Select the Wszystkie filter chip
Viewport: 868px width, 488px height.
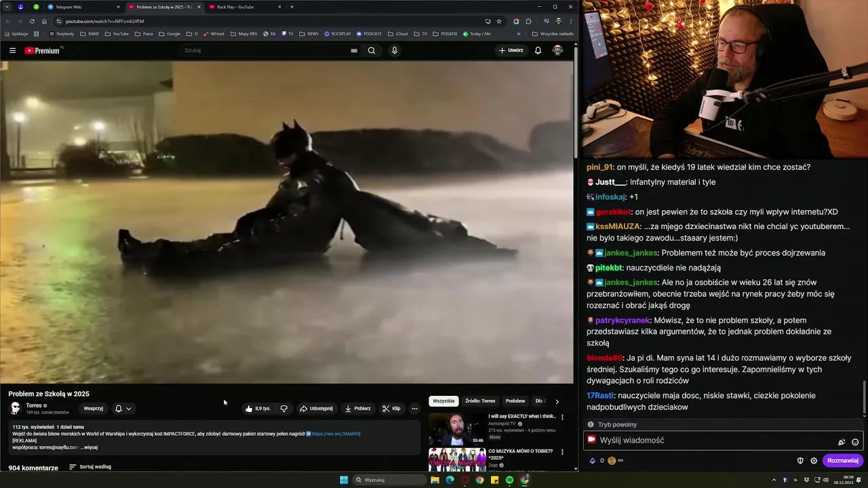(x=443, y=401)
